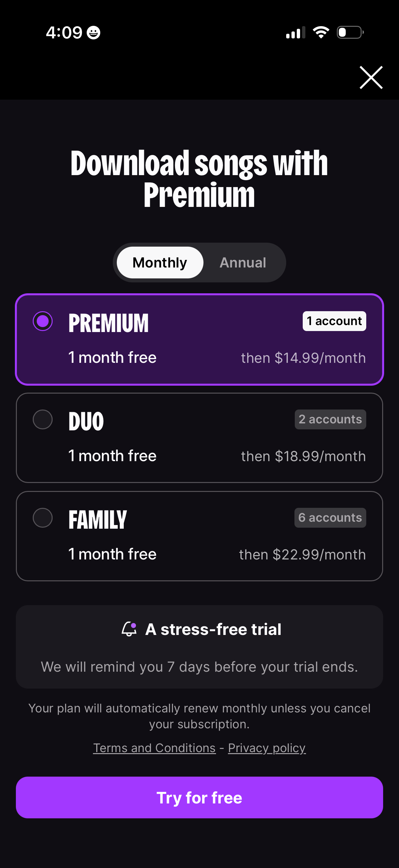Tap the 2 accounts badge
399x868 pixels.
pyautogui.click(x=330, y=419)
